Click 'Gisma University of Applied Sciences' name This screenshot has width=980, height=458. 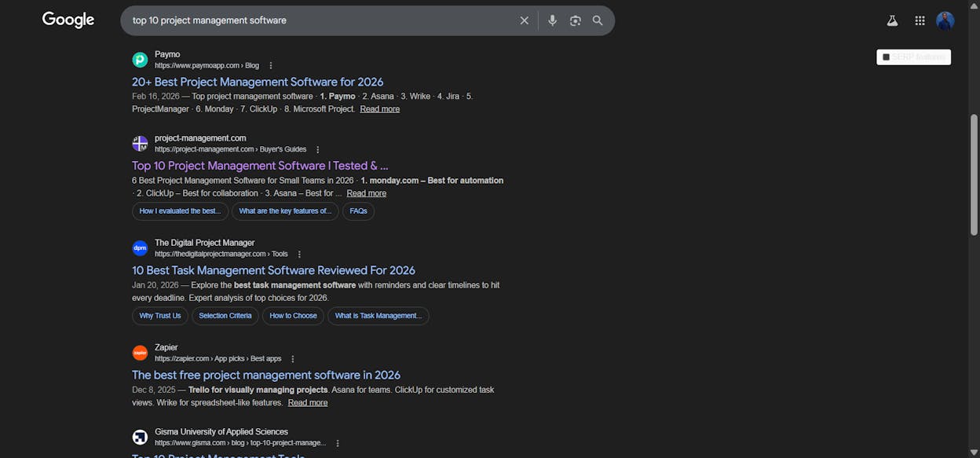click(221, 432)
